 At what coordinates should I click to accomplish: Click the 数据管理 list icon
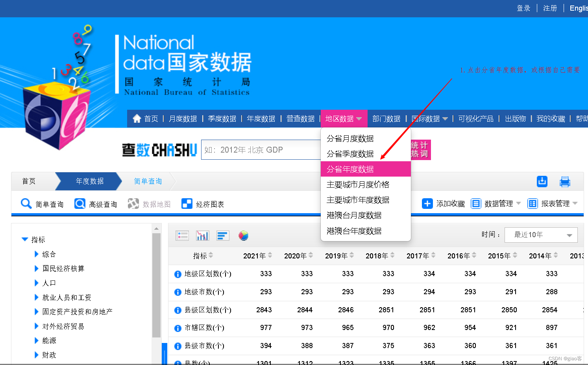[x=476, y=203]
